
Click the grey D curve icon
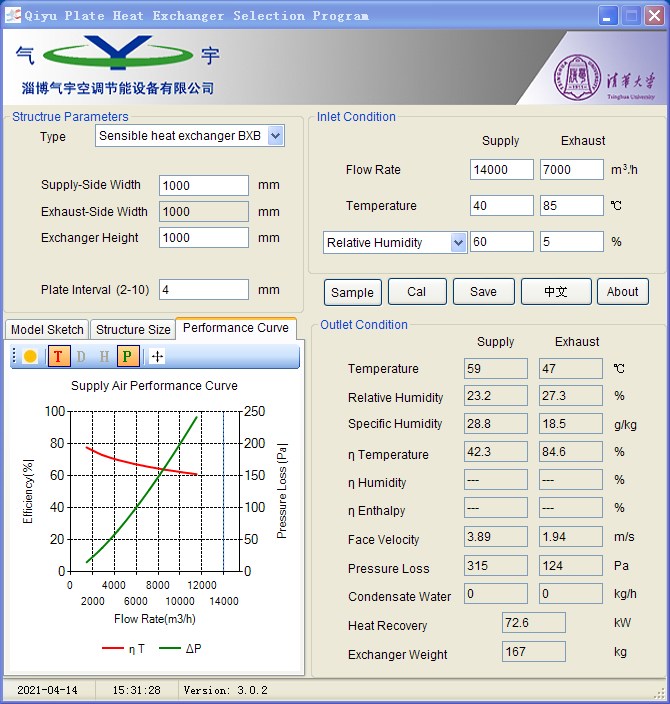82,356
